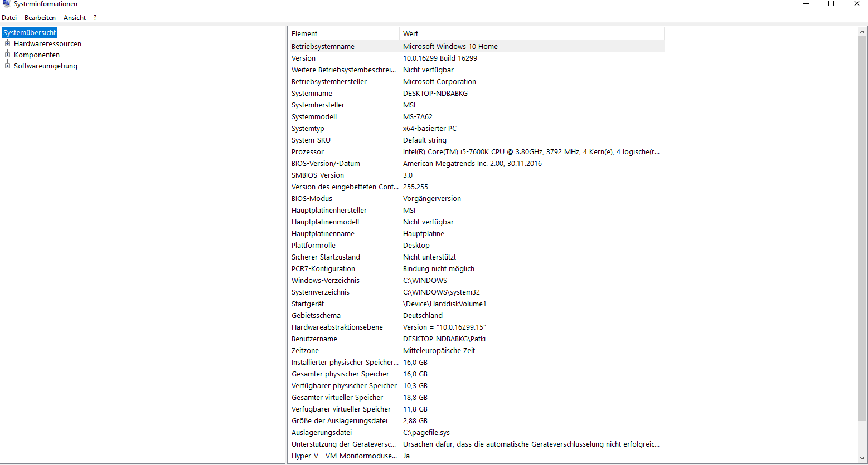The height and width of the screenshot is (465, 868).
Task: Select the Sicherer Startzustand row
Action: coord(476,257)
